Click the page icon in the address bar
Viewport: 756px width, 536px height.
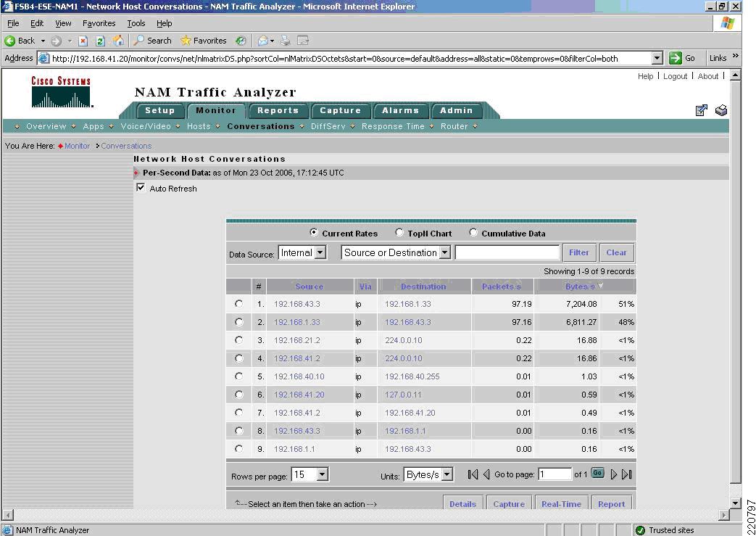43,58
